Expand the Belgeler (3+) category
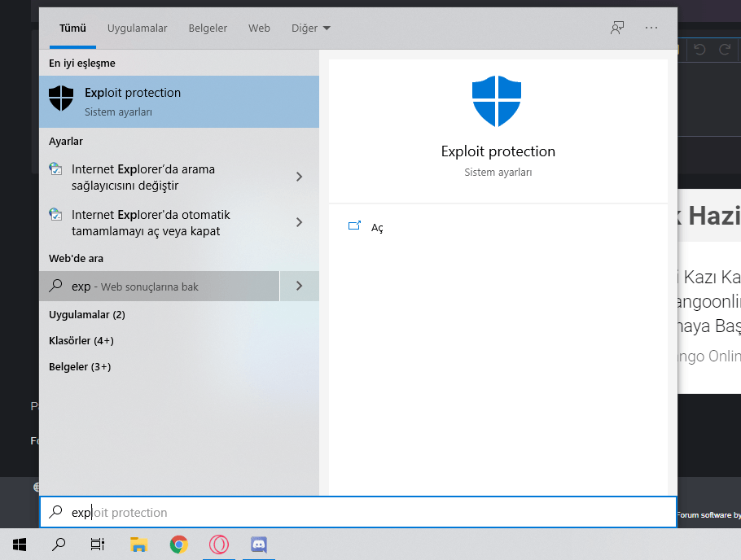The height and width of the screenshot is (560, 741). pos(80,367)
